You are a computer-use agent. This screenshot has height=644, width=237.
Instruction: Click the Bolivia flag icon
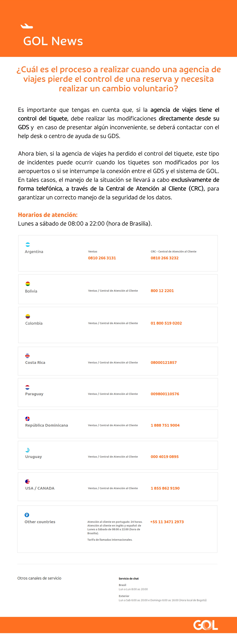pos(28,284)
